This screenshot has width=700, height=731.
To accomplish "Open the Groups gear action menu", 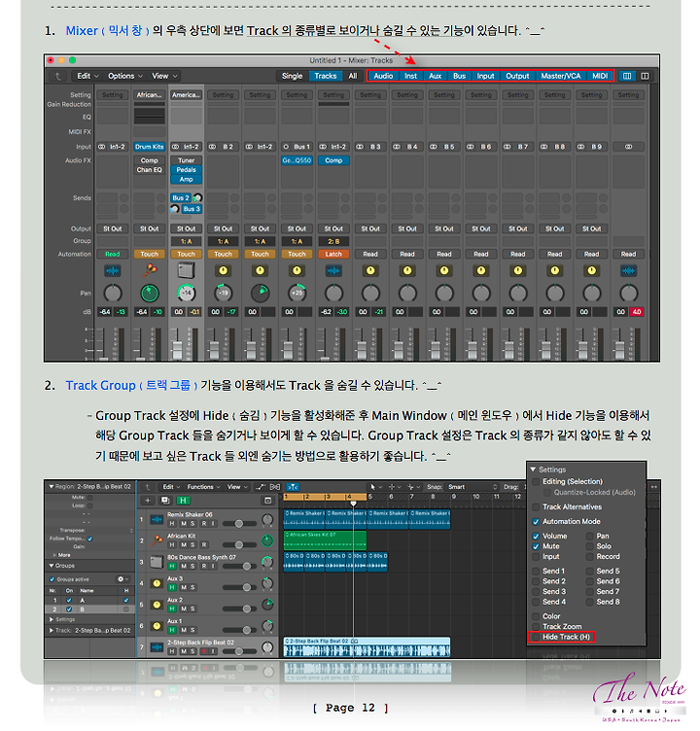I will tap(122, 579).
